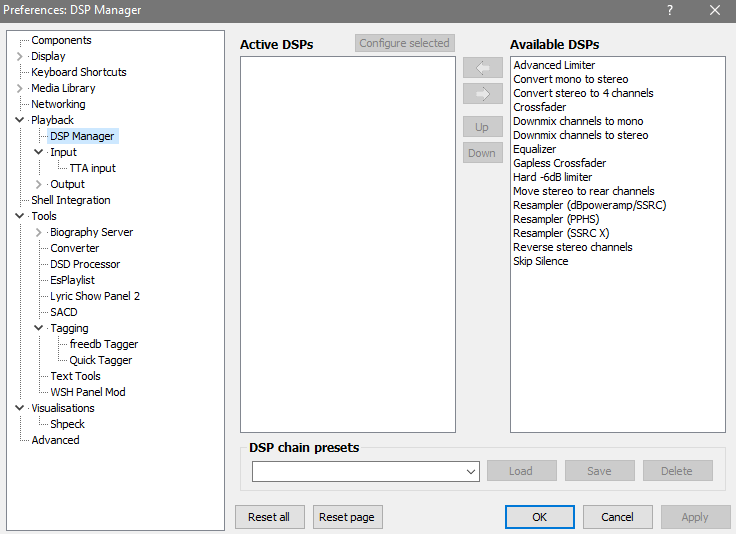Screen dimensions: 736x534
Task: Select Keyboard Shortcuts in the tree
Action: (x=78, y=72)
